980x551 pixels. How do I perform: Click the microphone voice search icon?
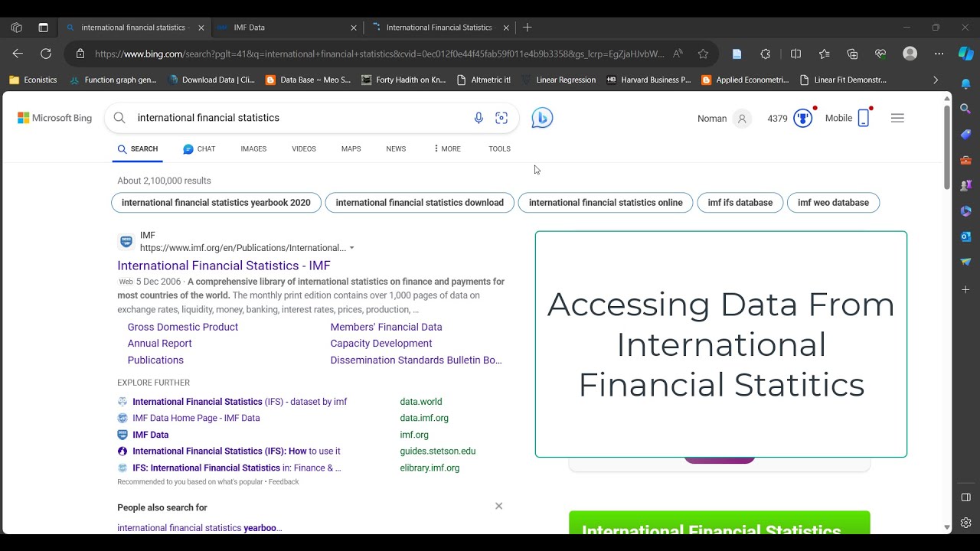pos(479,118)
